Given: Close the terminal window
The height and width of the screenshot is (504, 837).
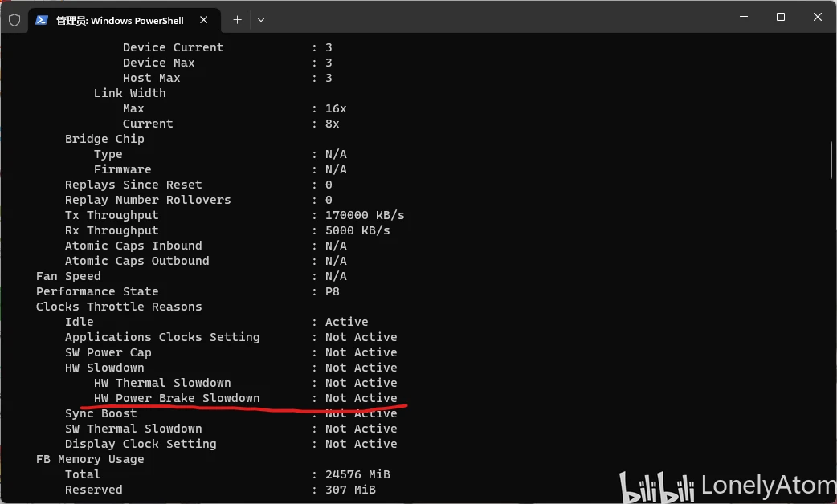Looking at the screenshot, I should [x=817, y=17].
